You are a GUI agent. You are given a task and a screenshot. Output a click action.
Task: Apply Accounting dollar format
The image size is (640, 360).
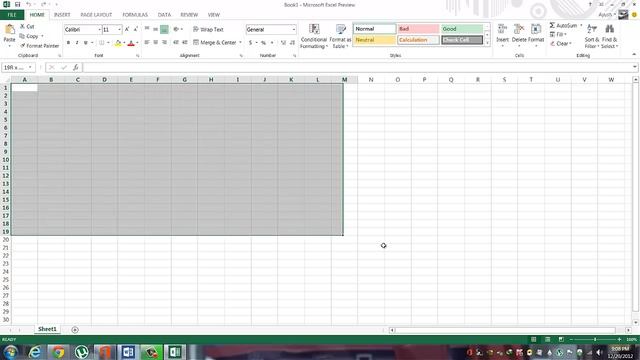pos(250,42)
